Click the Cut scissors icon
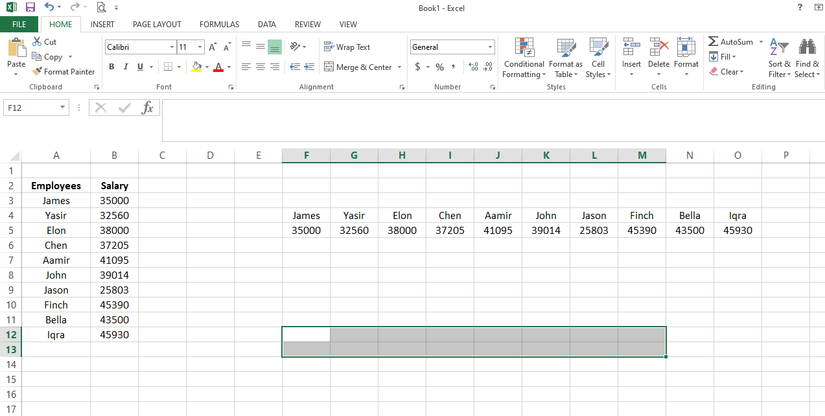 [38, 42]
